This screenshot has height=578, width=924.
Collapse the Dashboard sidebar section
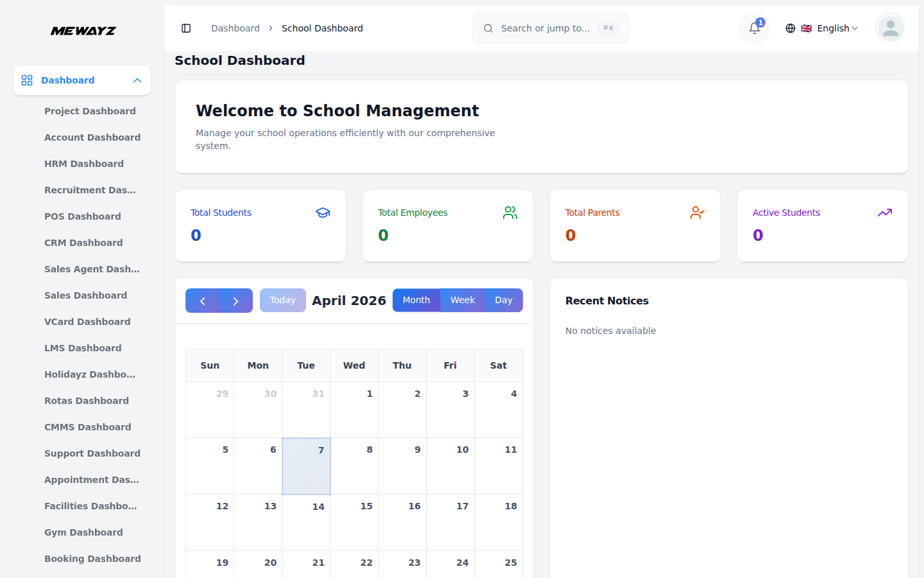tap(137, 80)
